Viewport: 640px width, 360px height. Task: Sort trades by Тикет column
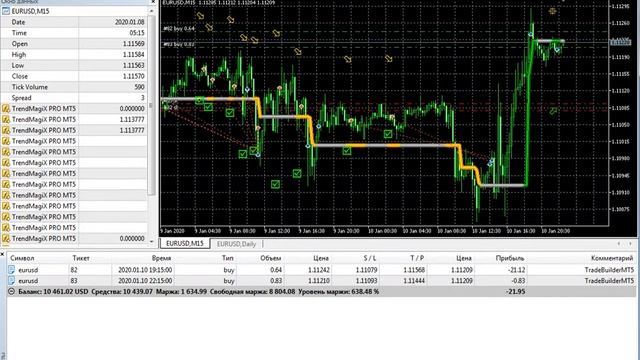(81, 258)
